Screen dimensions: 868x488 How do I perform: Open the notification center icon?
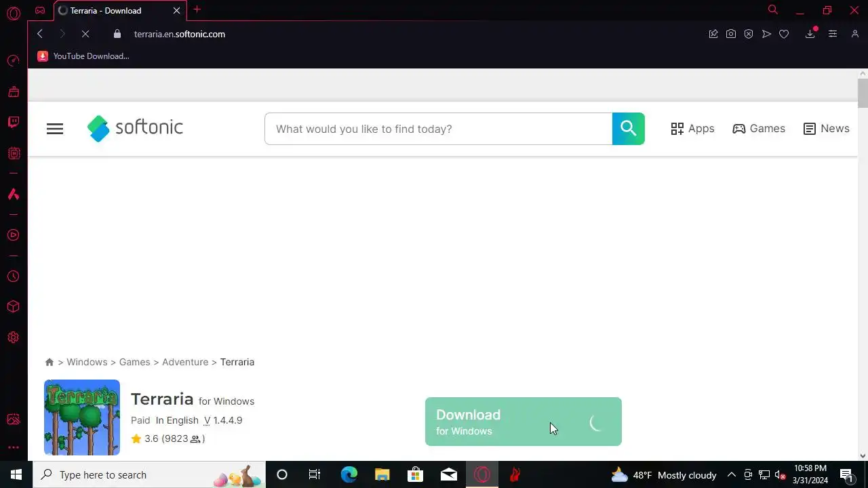coord(847,474)
